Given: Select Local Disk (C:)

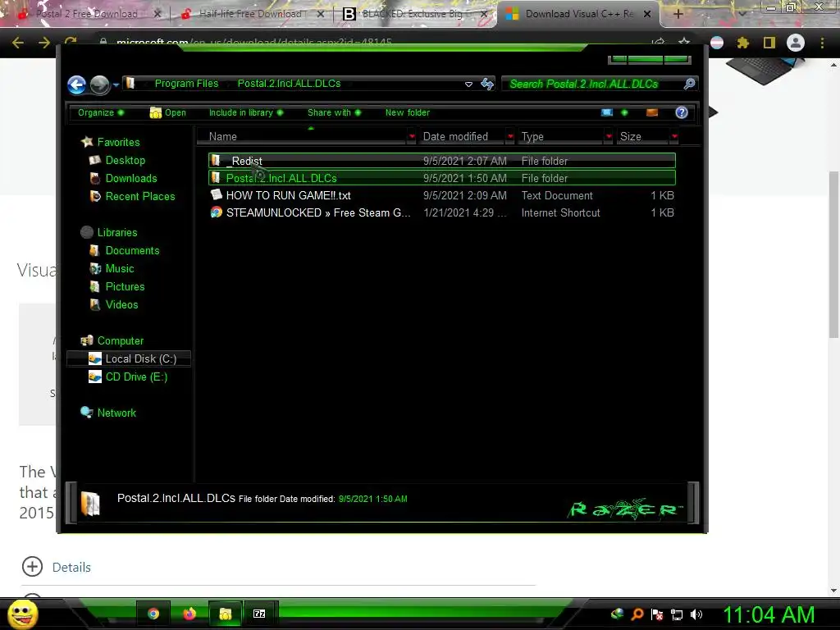Looking at the screenshot, I should coord(129,359).
